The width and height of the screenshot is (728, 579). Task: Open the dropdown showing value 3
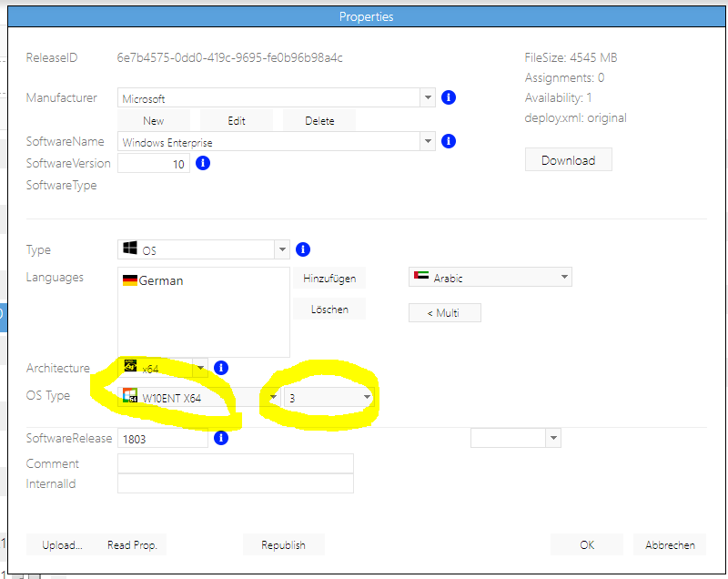pyautogui.click(x=329, y=397)
